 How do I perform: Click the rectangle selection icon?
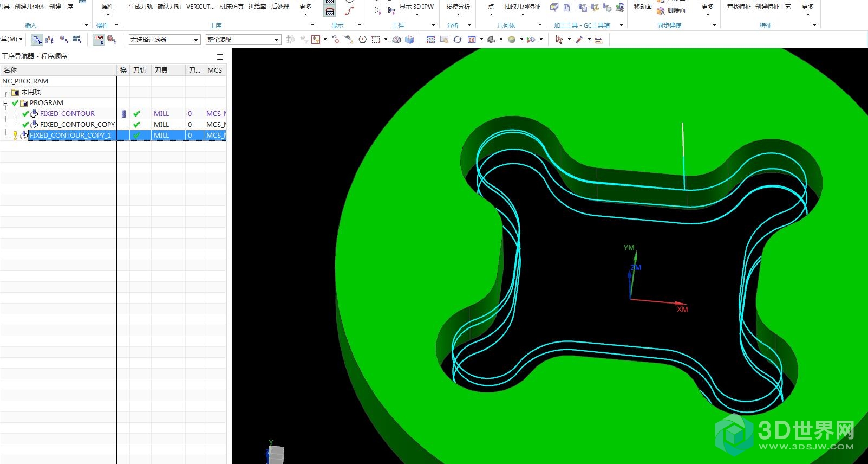(x=376, y=40)
